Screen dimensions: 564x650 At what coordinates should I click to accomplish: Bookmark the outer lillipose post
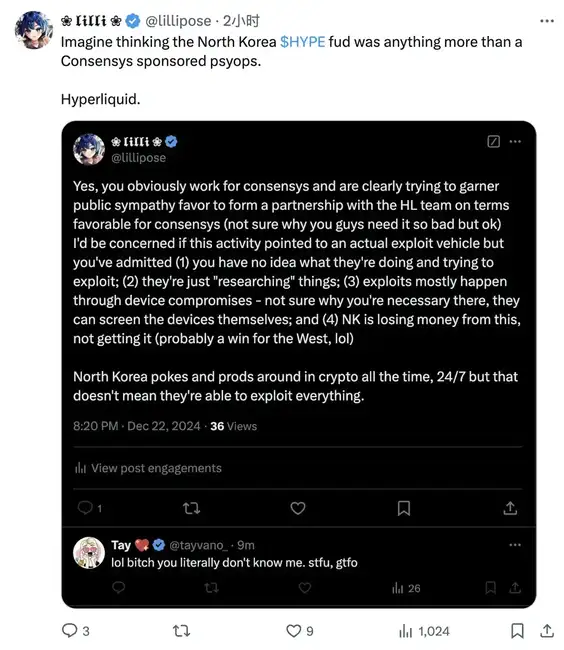(x=517, y=631)
